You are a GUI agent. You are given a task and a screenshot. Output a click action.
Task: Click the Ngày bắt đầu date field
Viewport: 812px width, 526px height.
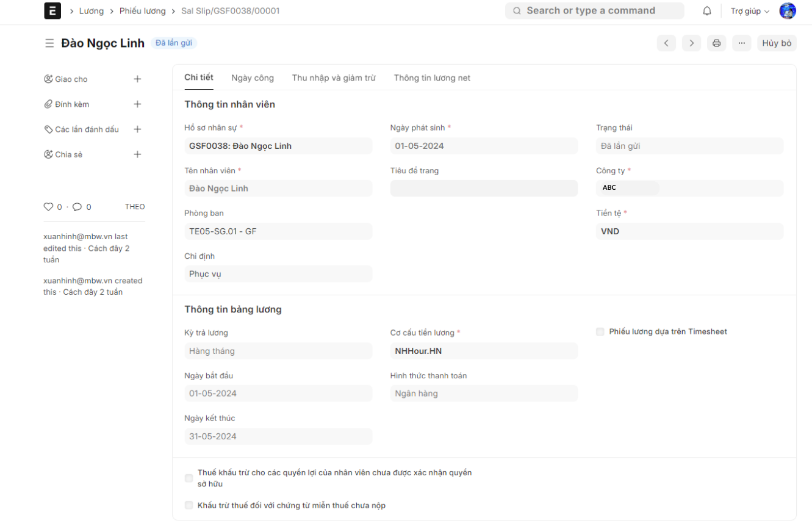278,394
